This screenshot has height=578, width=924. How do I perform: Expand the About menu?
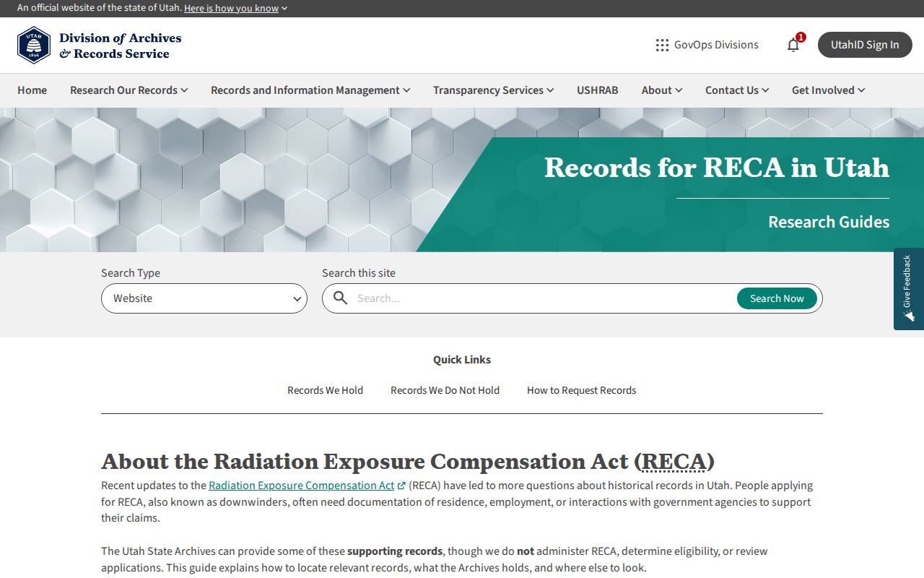tap(662, 90)
